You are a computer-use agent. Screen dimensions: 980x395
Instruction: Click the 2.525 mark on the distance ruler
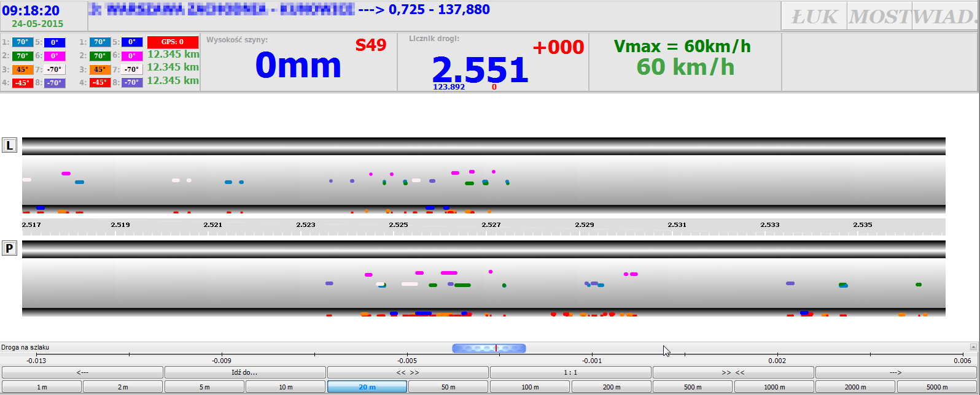coord(399,225)
